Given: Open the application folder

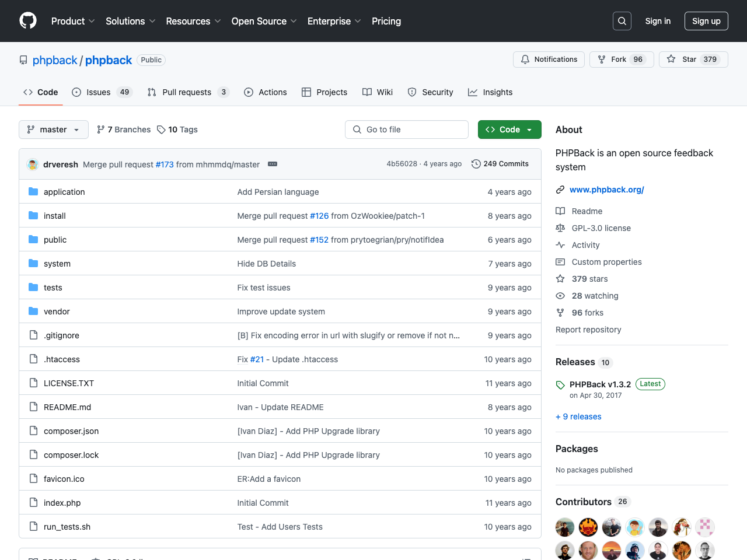Looking at the screenshot, I should point(64,192).
